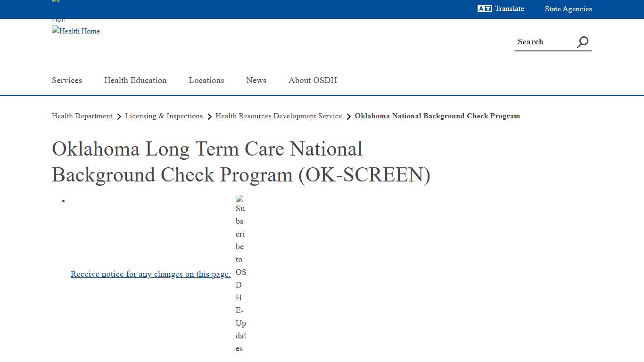
Task: Click the chevron before the final breadcrumb
Action: (x=348, y=116)
